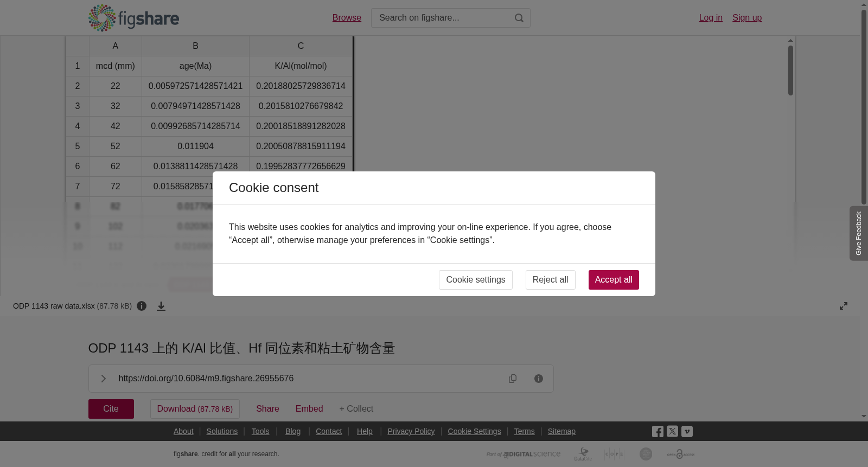
Task: Click the cell 'K/Al(mol/mol)'
Action: click(301, 66)
